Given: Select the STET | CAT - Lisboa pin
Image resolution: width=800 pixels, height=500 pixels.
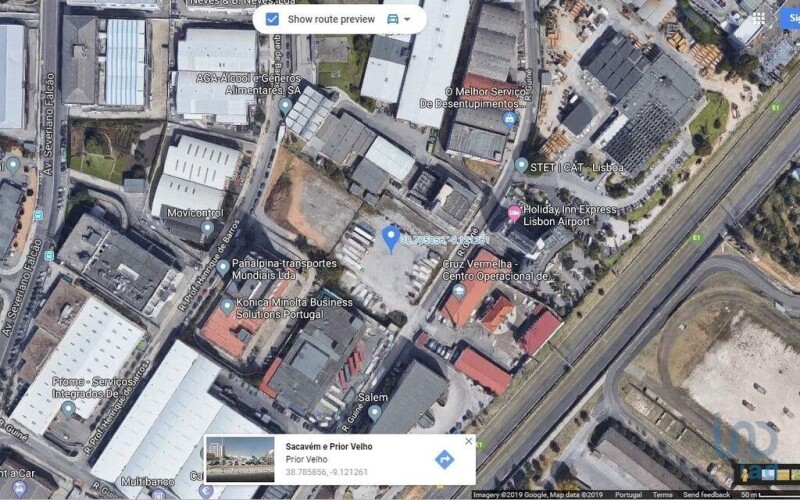Looking at the screenshot, I should click(521, 165).
